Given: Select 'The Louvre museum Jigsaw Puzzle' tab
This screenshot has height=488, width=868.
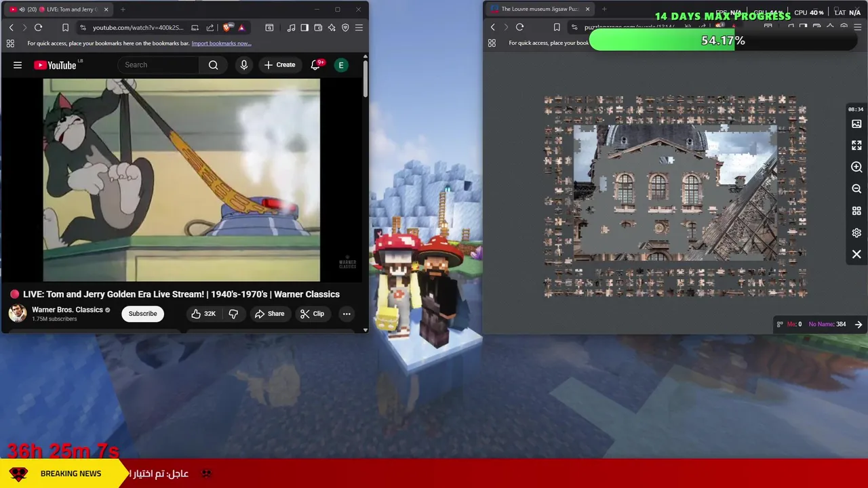Looking at the screenshot, I should point(539,9).
